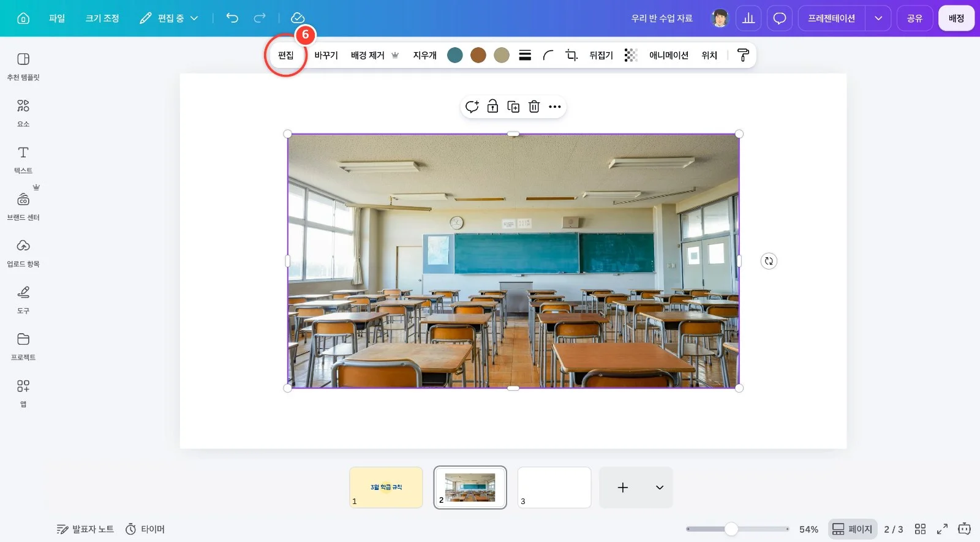Toggle the 페이지 thumbnails view
980x542 pixels.
coord(853,529)
